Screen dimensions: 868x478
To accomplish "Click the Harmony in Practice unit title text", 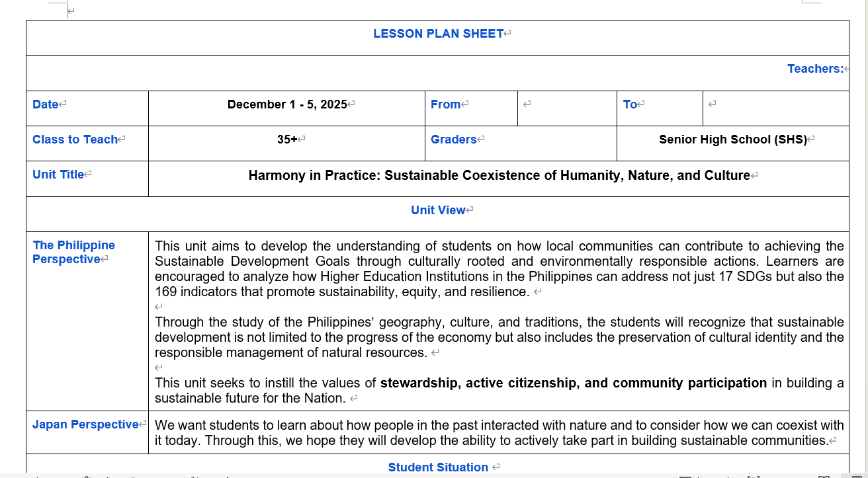I will tap(499, 175).
